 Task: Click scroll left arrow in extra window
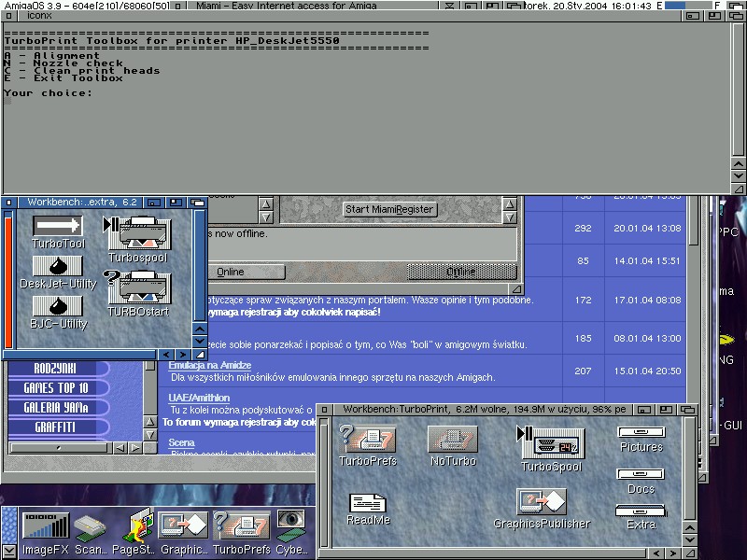click(x=166, y=355)
